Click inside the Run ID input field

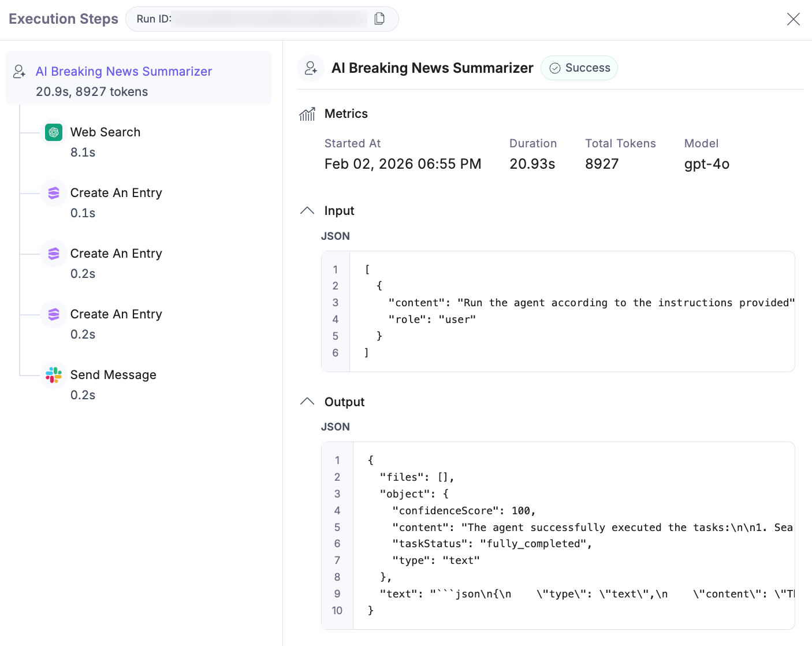pyautogui.click(x=266, y=18)
